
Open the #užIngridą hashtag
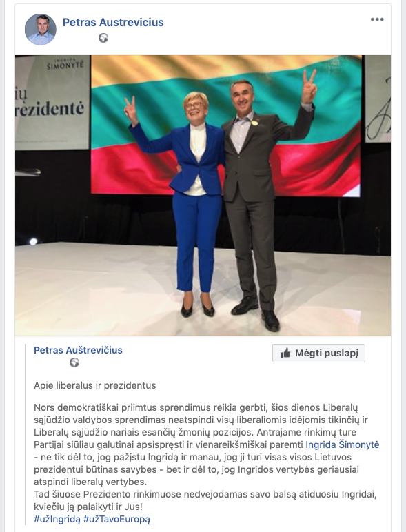click(x=57, y=519)
